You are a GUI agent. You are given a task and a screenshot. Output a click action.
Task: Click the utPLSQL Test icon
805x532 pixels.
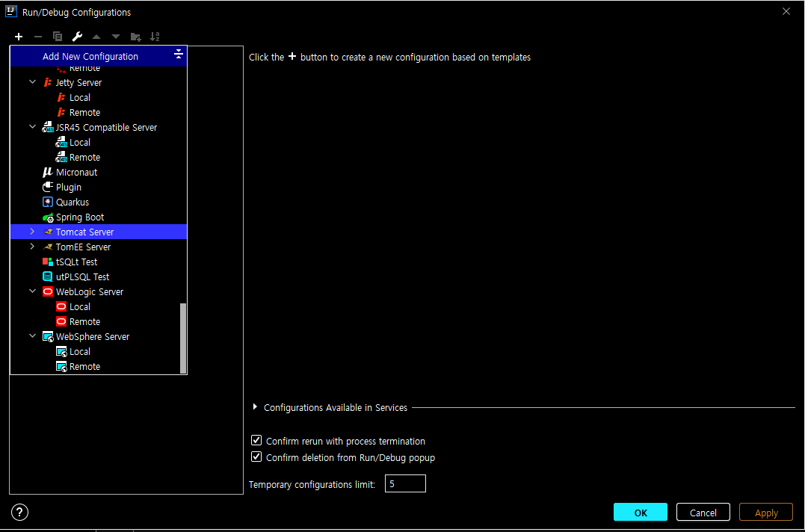tap(48, 276)
